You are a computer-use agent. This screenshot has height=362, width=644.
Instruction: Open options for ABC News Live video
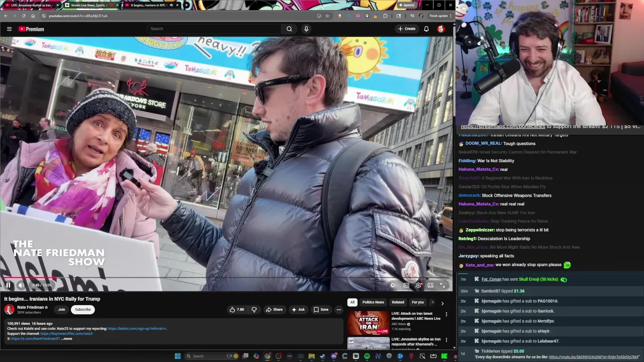[x=446, y=315]
